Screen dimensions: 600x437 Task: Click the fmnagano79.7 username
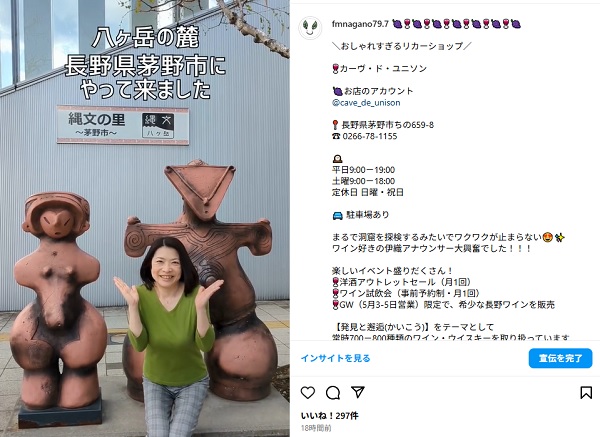(360, 24)
